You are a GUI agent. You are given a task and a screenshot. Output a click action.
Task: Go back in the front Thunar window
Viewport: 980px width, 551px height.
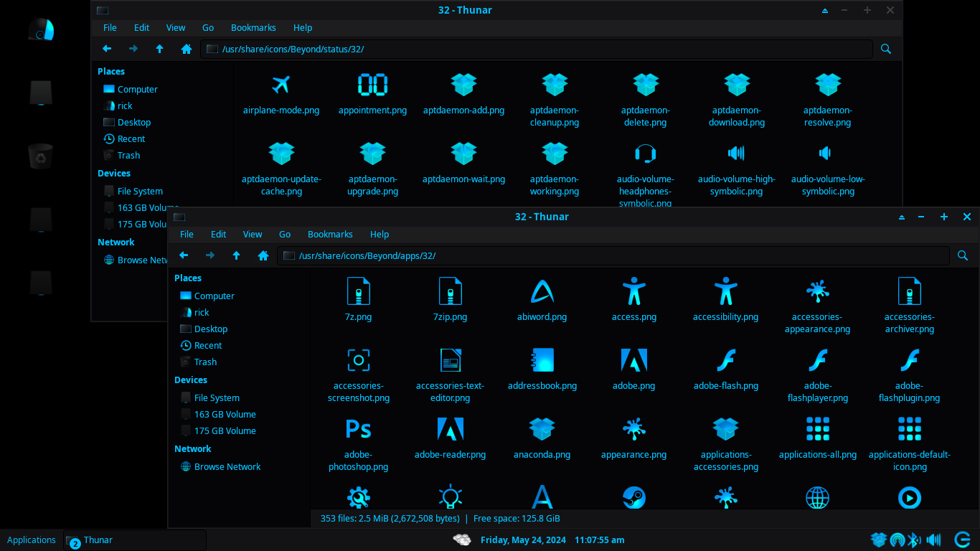tap(184, 255)
